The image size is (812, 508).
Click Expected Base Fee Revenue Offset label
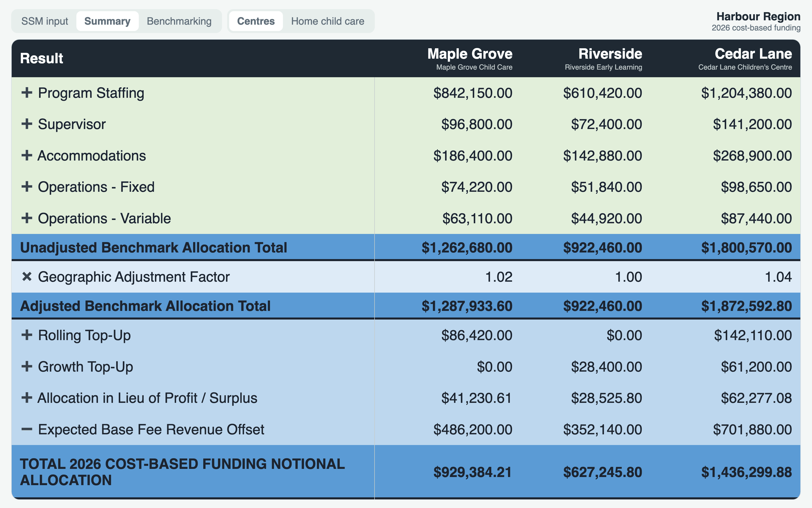(151, 429)
